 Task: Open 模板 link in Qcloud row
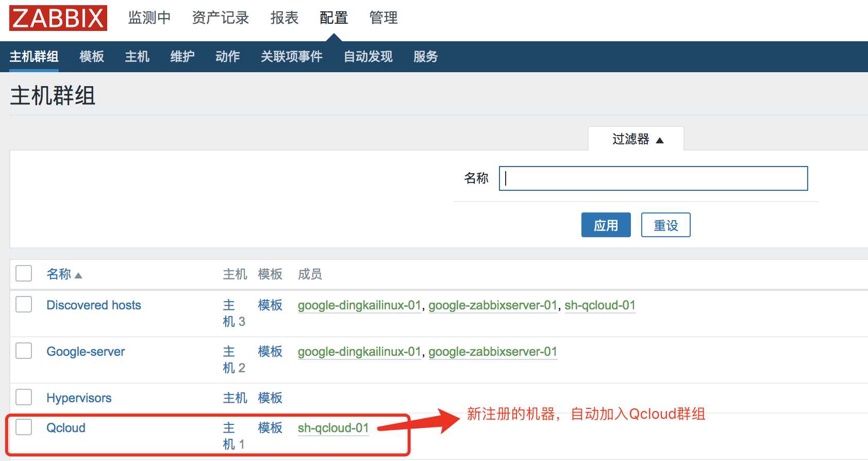coord(270,428)
